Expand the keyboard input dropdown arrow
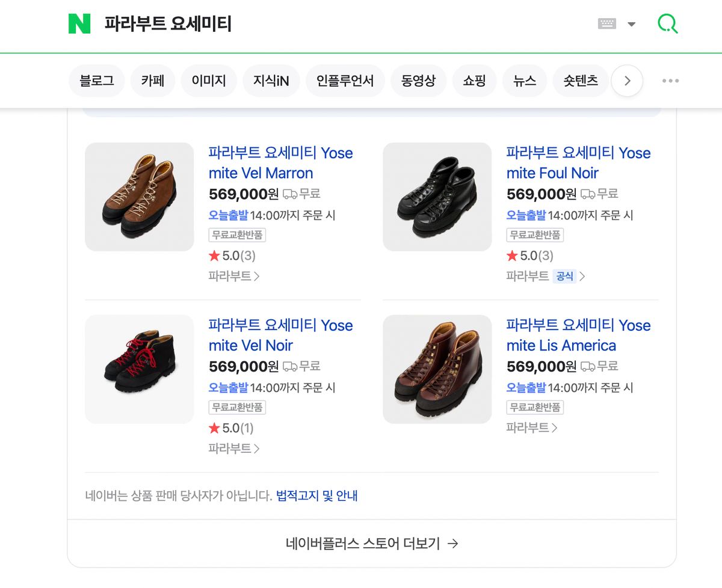722x588 pixels. click(631, 25)
